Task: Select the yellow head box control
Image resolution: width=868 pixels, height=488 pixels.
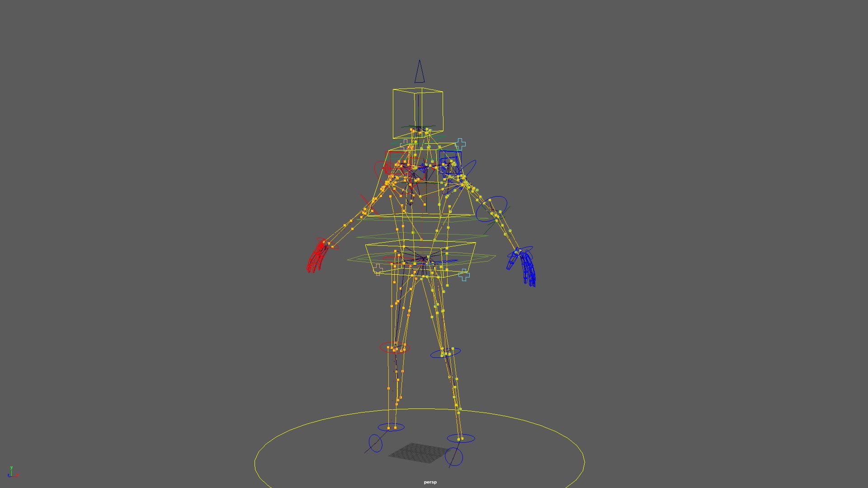Action: click(x=418, y=113)
